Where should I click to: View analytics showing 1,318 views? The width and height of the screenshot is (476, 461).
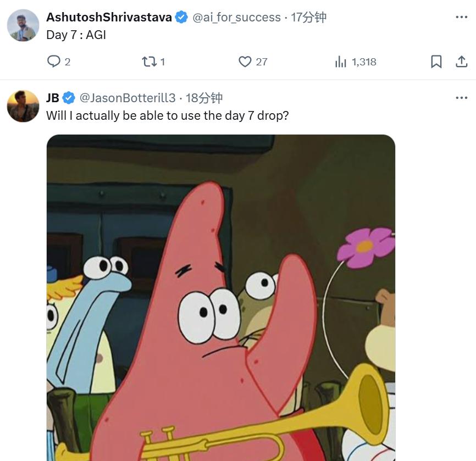(x=341, y=62)
